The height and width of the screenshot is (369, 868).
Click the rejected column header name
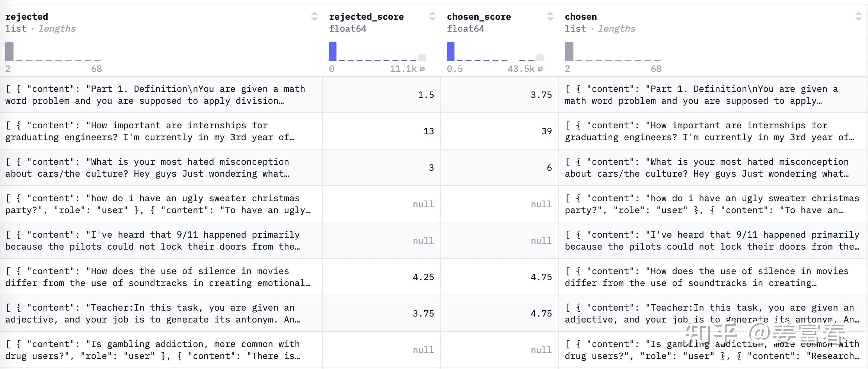[26, 17]
